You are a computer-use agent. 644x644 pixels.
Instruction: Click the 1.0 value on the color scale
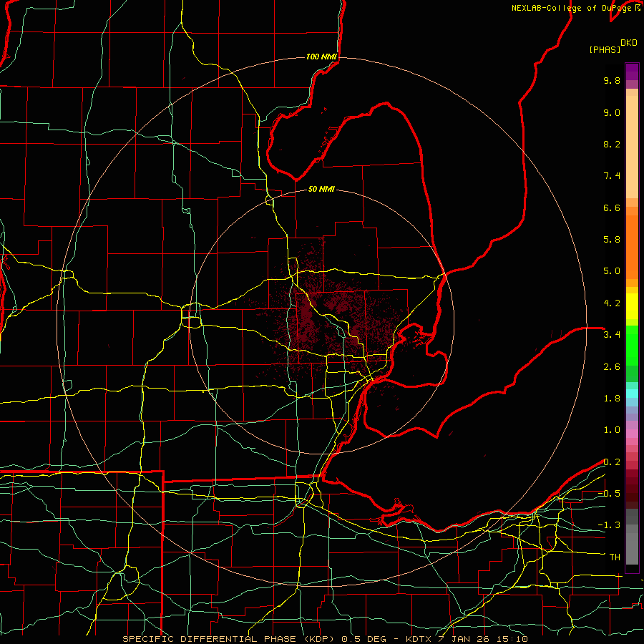tap(612, 430)
